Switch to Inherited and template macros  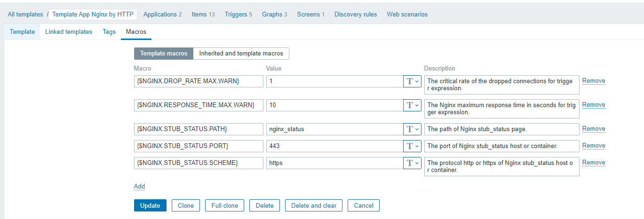[x=241, y=54]
